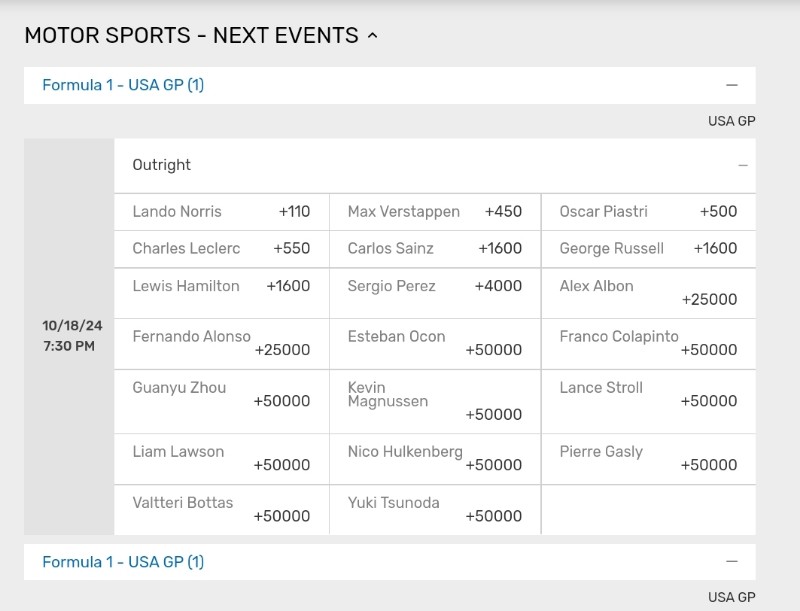Open bottom Formula 1 - USA GP link
This screenshot has width=800, height=611.
coord(123,562)
